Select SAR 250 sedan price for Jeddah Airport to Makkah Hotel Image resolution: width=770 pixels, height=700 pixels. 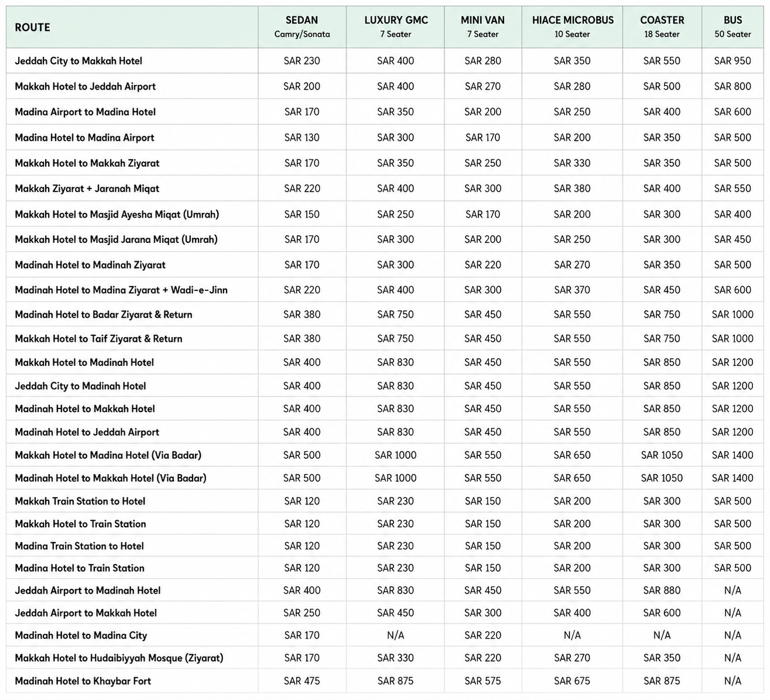coord(302,613)
